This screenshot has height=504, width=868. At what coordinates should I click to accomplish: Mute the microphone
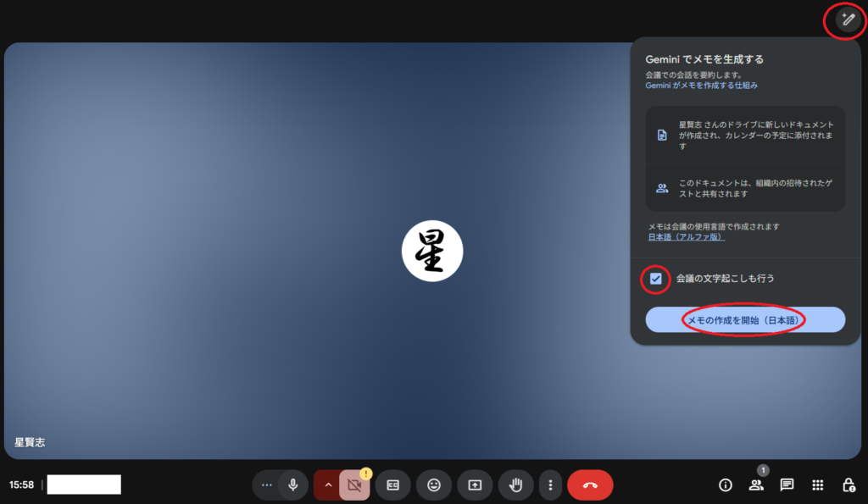(x=292, y=485)
